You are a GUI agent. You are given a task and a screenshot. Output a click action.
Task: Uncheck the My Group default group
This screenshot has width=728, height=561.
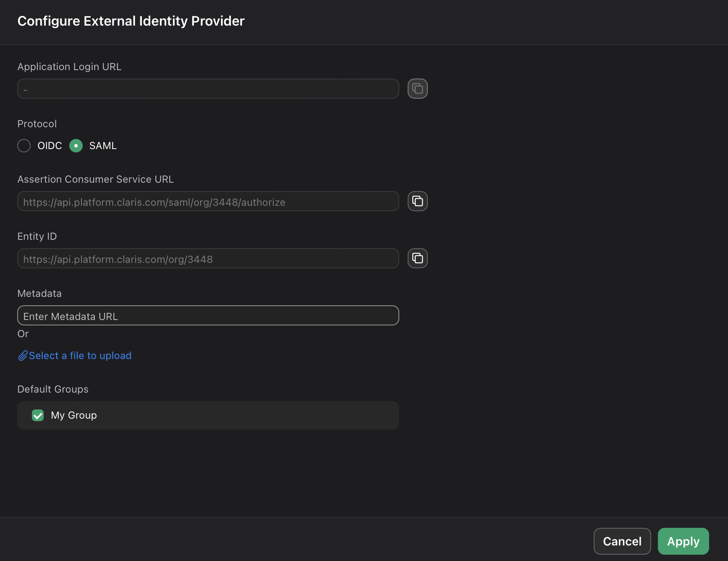(38, 415)
